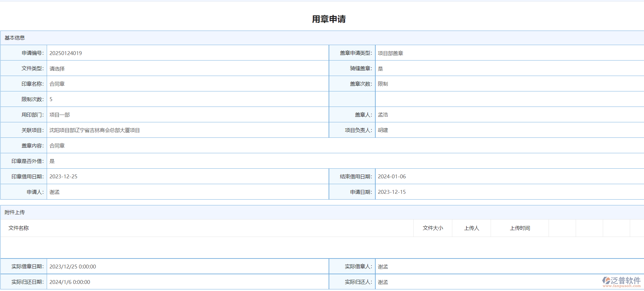Click the 印章是否外借 value 是
The height and width of the screenshot is (291, 644).
click(x=52, y=161)
